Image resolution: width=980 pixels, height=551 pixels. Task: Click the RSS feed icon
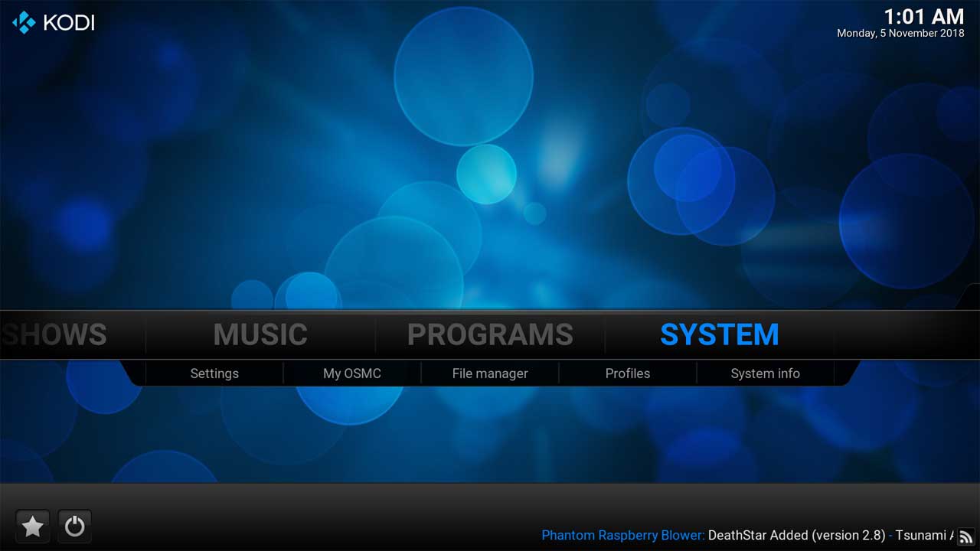point(966,536)
